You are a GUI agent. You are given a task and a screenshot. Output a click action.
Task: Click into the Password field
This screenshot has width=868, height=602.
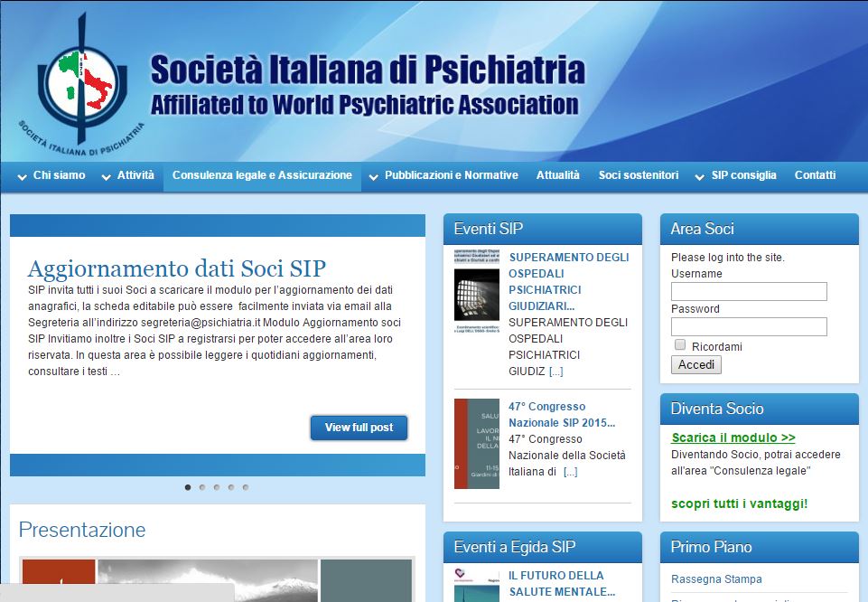tap(749, 326)
